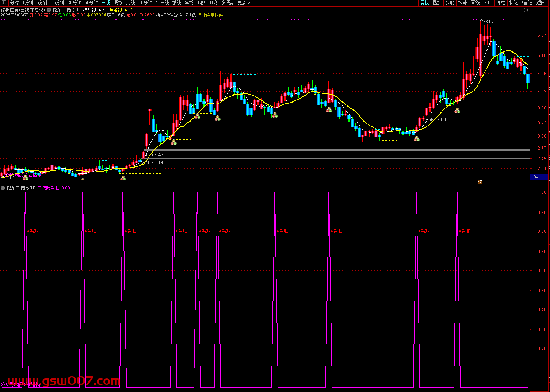Click the 榜 badge icon on the chart
The height and width of the screenshot is (392, 550).
480,182
